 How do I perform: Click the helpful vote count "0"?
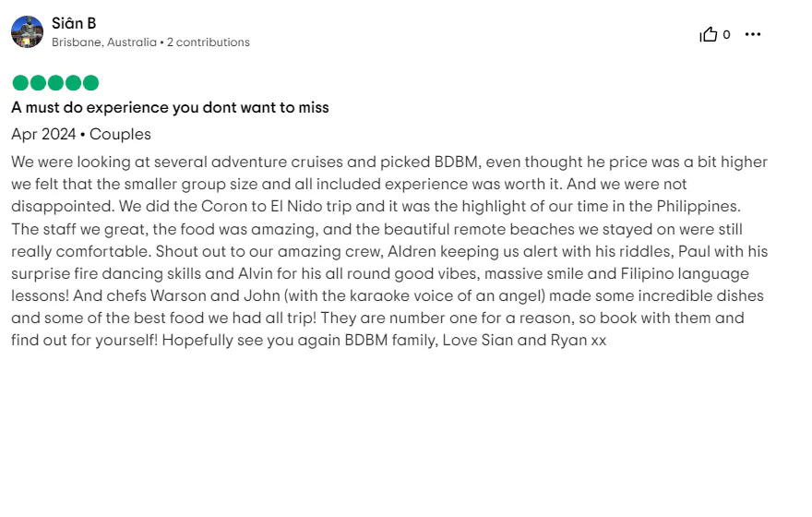726,35
